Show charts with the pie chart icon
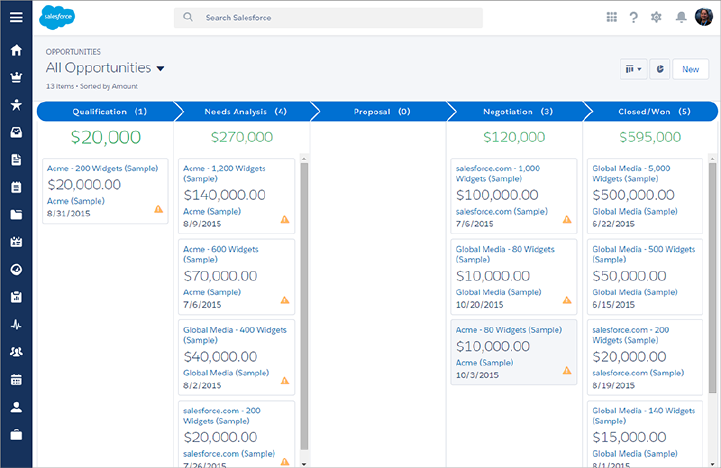Screen dimensions: 721x468 pos(659,69)
